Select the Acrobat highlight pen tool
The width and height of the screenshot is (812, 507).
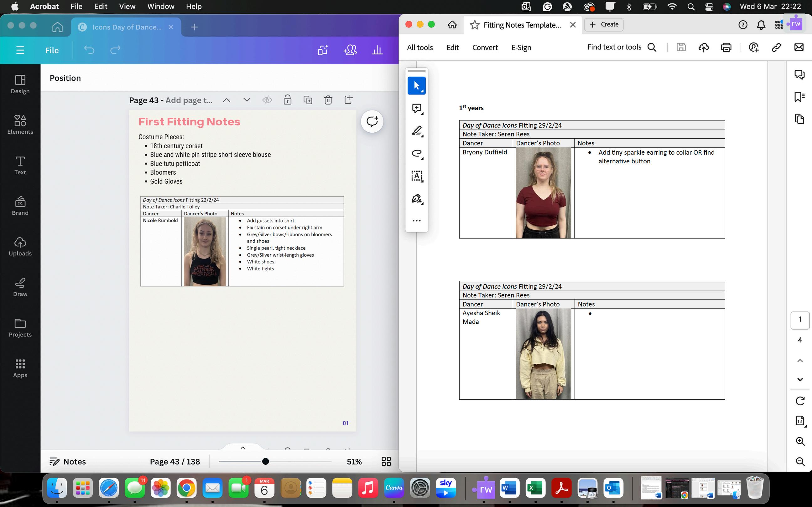416,131
